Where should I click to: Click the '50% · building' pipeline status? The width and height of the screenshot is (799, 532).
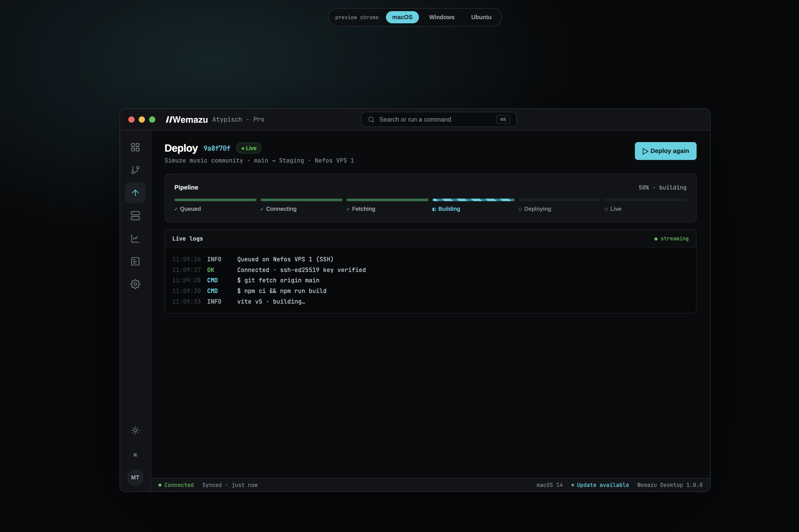tap(662, 188)
